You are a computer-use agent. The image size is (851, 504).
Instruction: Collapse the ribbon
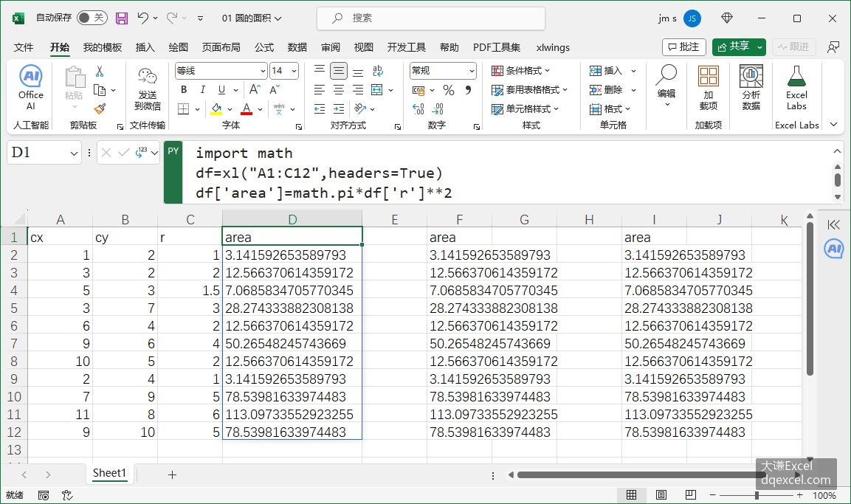[833, 125]
